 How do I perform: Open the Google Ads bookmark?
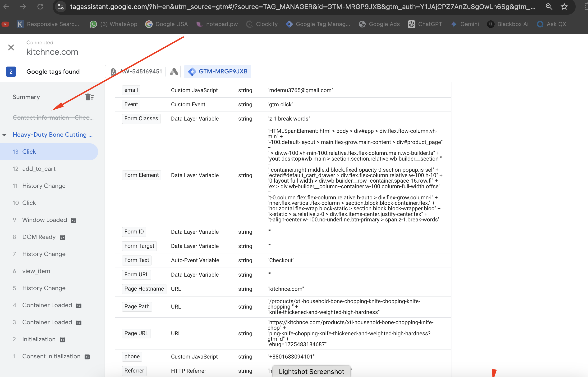click(x=379, y=24)
